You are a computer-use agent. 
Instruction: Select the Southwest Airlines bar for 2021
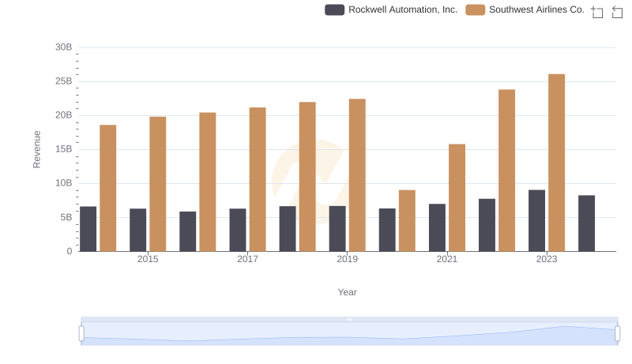[457, 197]
